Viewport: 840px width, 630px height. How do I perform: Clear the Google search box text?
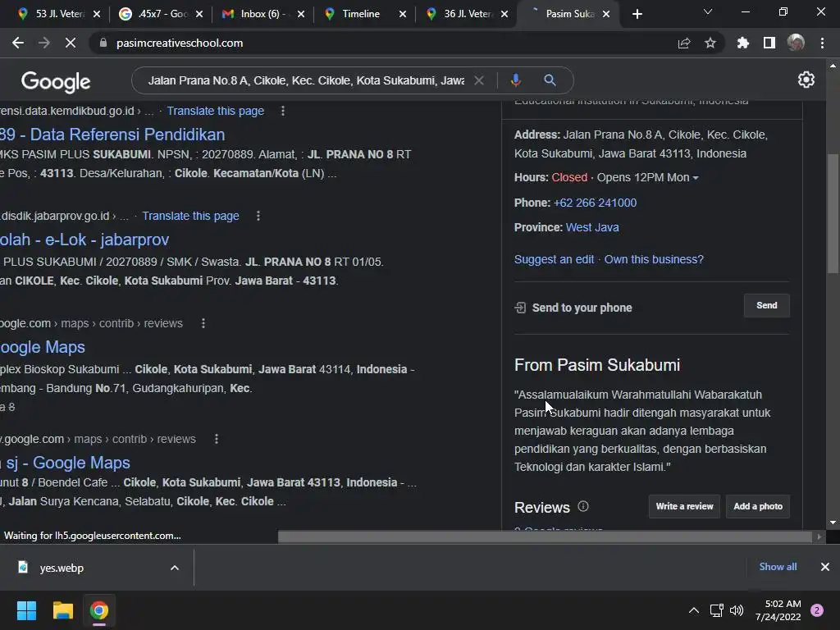[479, 80]
